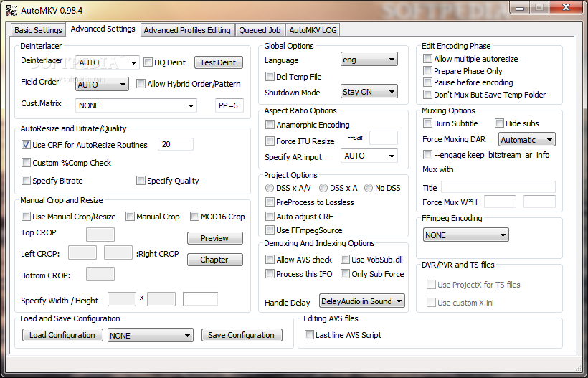Click the Top CROP input field
Screen dimensions: 588x378
[100, 235]
